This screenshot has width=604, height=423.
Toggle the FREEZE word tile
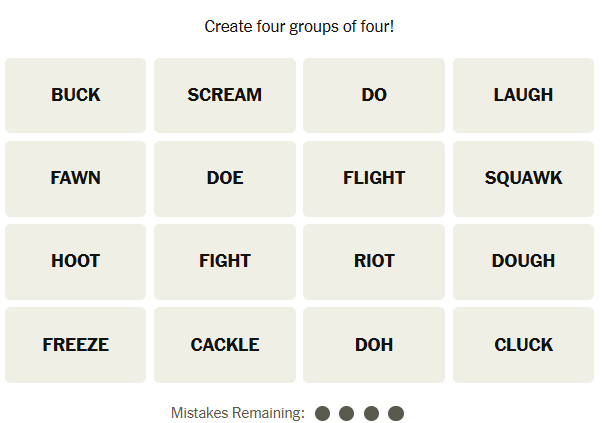click(x=76, y=345)
